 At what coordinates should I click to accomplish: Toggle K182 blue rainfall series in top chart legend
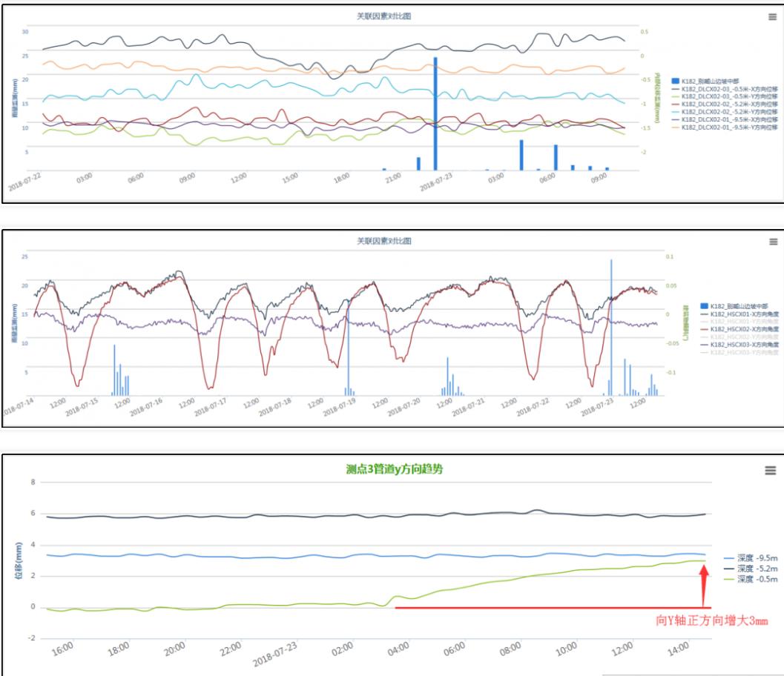705,81
